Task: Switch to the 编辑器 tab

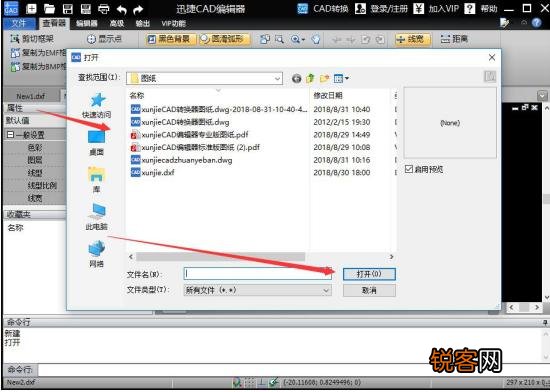Action: 87,23
